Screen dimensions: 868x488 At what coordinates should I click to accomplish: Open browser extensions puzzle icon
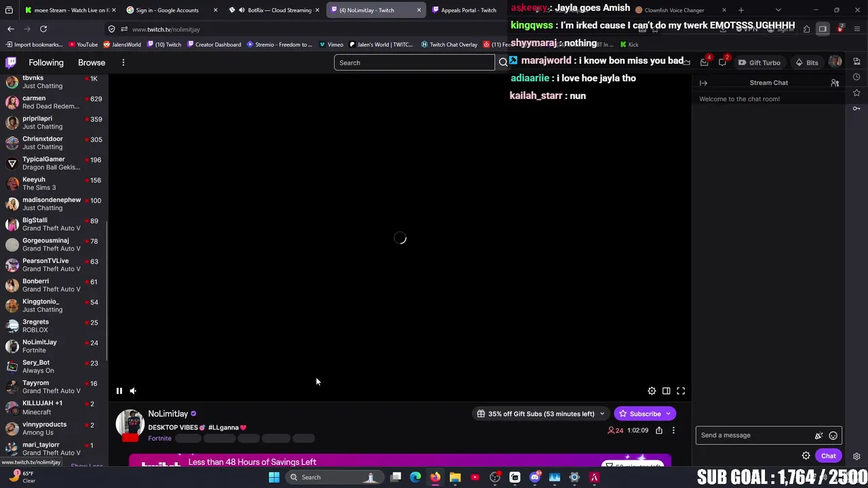806,29
